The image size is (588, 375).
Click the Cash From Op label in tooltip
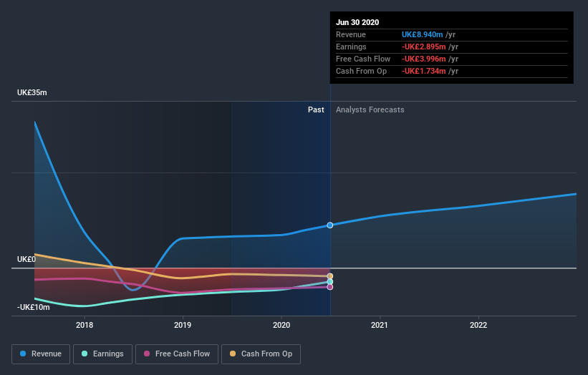(x=361, y=71)
